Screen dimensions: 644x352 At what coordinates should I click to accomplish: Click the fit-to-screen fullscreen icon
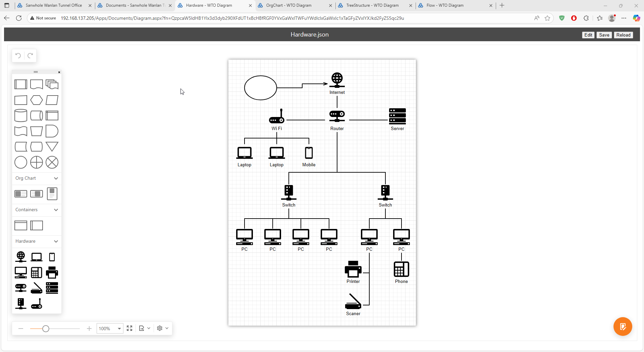(x=129, y=328)
